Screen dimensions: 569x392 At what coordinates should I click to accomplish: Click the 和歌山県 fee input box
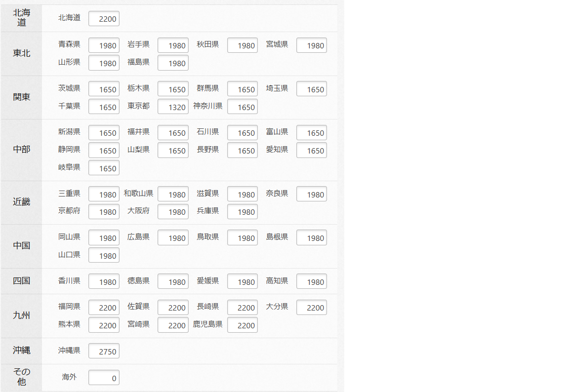173,195
